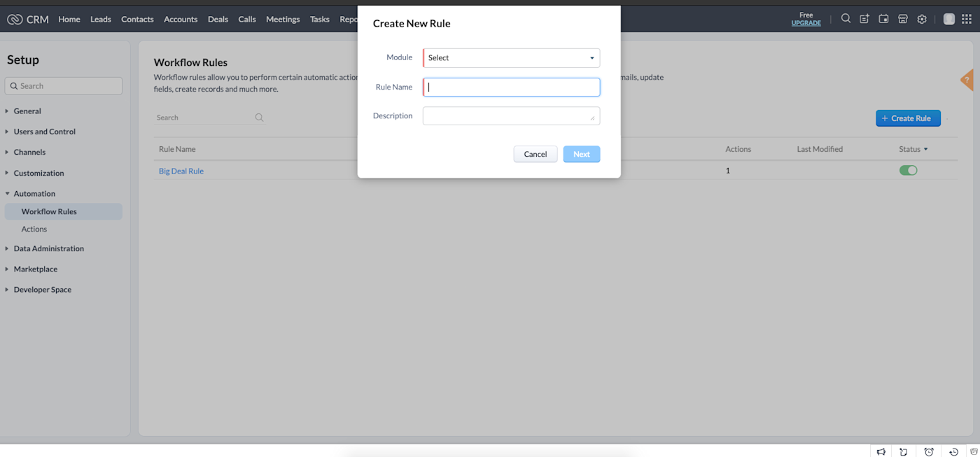This screenshot has width=980, height=457.
Task: Open global search magnifier in top bar
Action: pyautogui.click(x=846, y=19)
